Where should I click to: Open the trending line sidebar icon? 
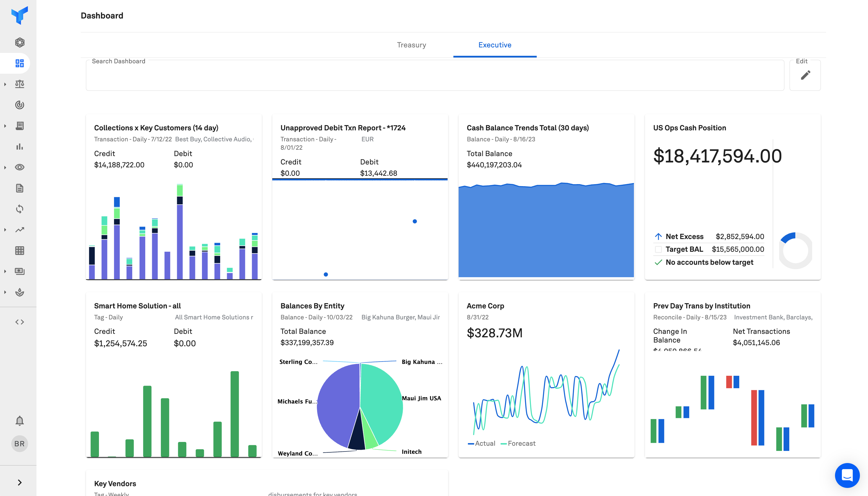coord(19,230)
